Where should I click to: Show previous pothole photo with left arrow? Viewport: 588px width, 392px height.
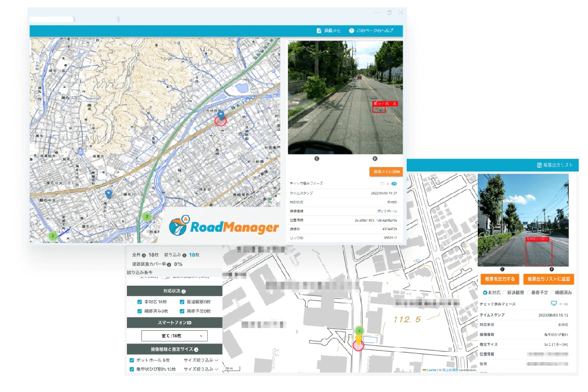coord(317,159)
